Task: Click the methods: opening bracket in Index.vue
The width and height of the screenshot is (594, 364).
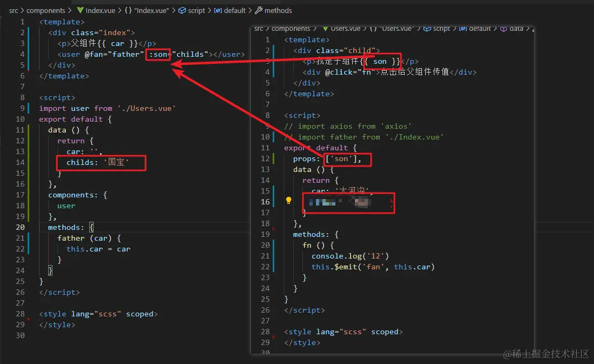Action: pos(91,227)
